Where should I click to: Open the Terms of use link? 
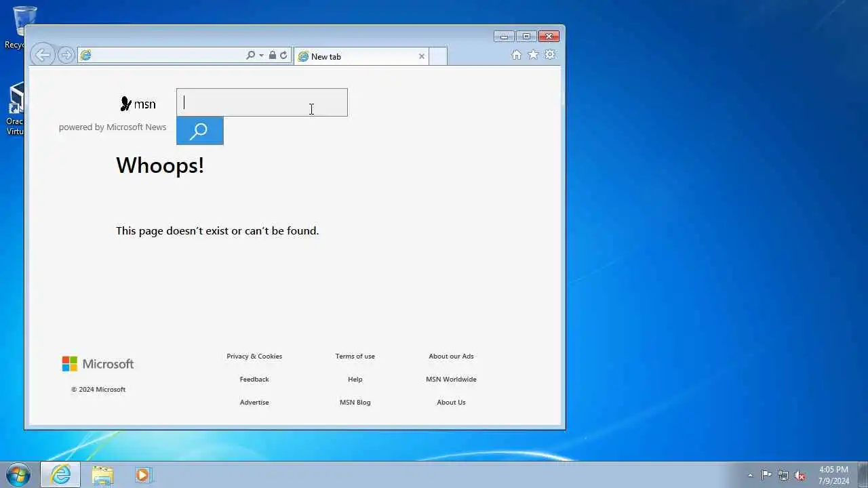pyautogui.click(x=355, y=356)
